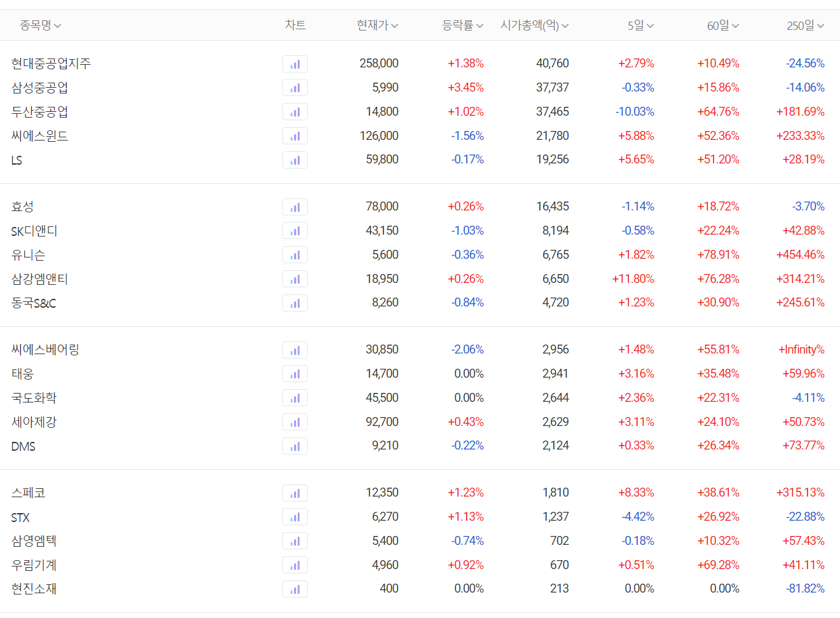Sort by 5일 column header

coord(641,25)
